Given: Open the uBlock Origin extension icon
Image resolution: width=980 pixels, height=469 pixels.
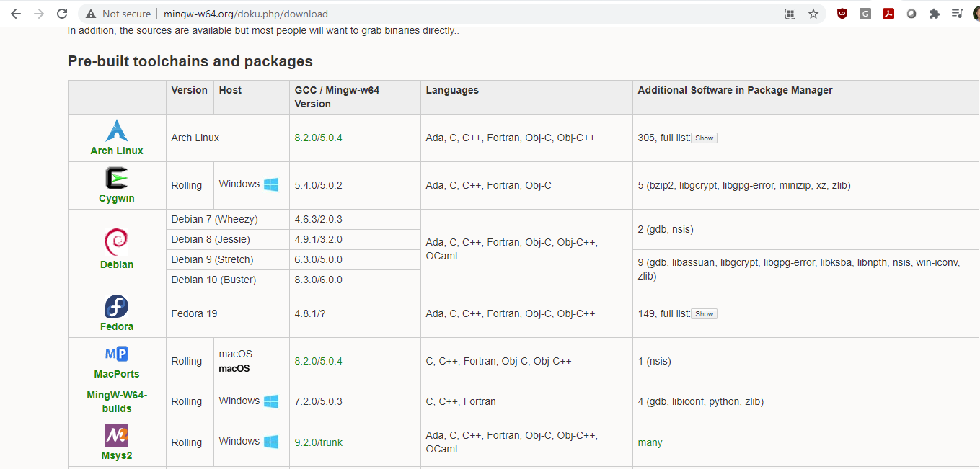Looking at the screenshot, I should click(x=842, y=14).
